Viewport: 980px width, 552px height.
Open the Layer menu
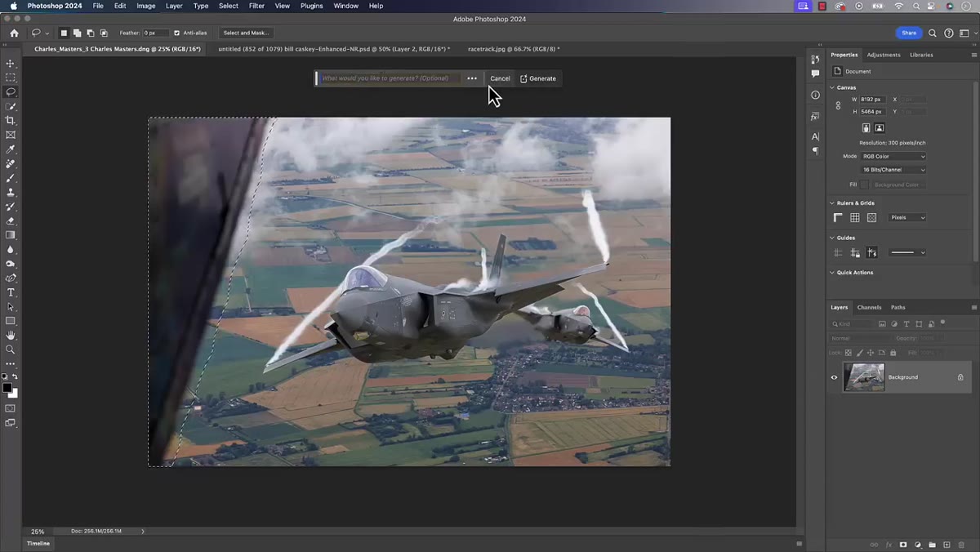pyautogui.click(x=174, y=6)
